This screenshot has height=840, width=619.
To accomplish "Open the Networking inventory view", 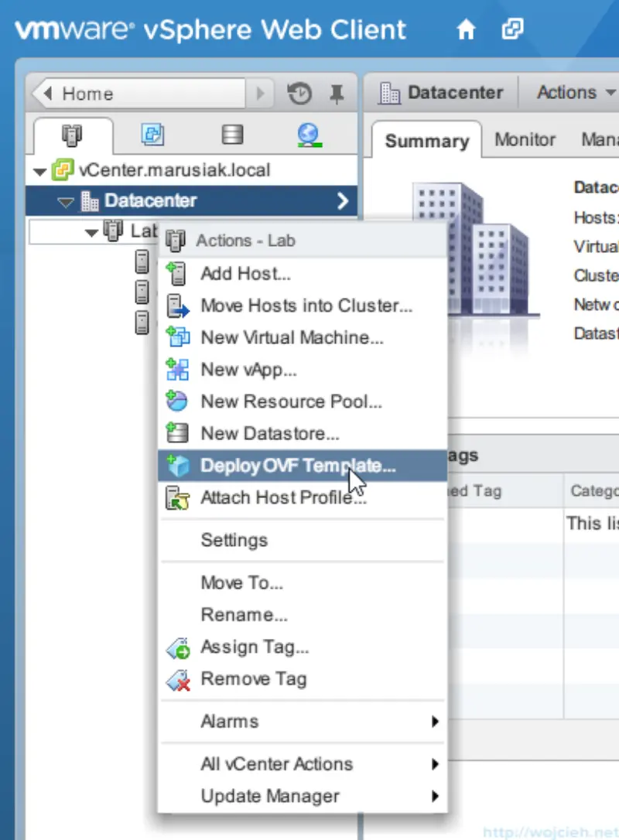I will pos(309,134).
